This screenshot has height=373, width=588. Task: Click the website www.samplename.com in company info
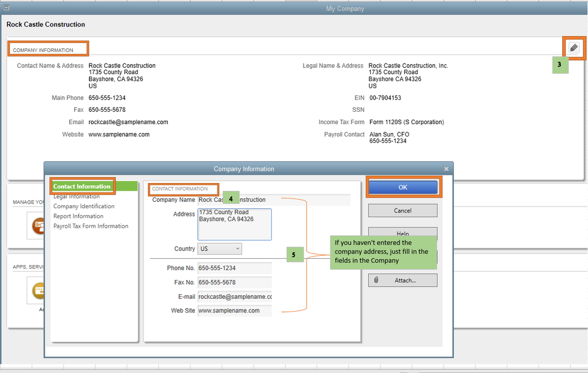(119, 135)
